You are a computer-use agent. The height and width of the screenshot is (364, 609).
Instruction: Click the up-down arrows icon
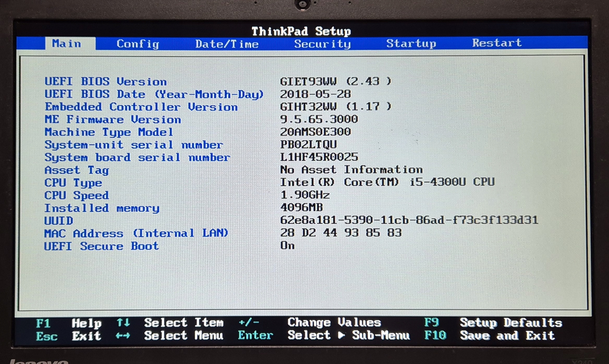[x=123, y=323]
